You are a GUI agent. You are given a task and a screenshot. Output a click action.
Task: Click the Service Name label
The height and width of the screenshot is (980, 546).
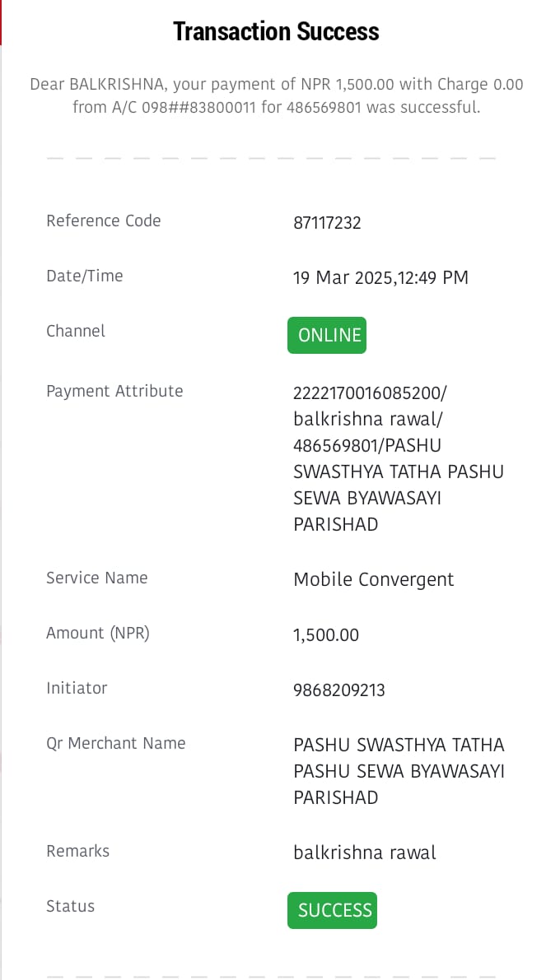[97, 578]
